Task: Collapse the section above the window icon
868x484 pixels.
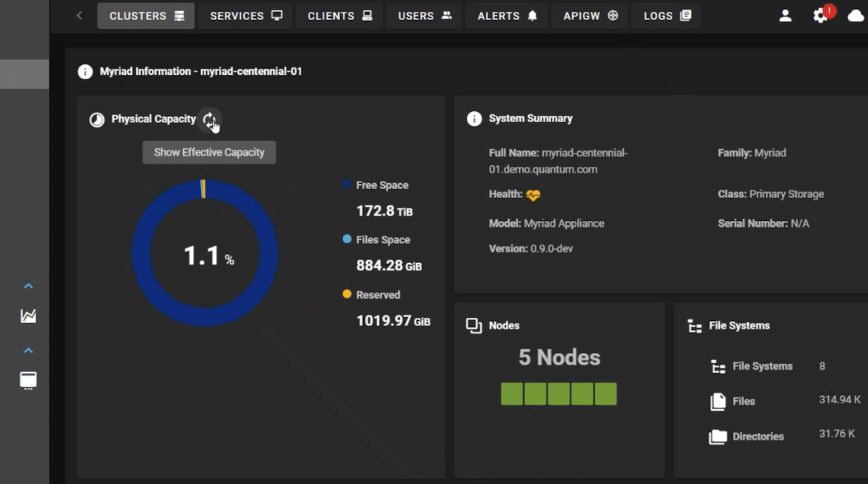Action: 28,351
